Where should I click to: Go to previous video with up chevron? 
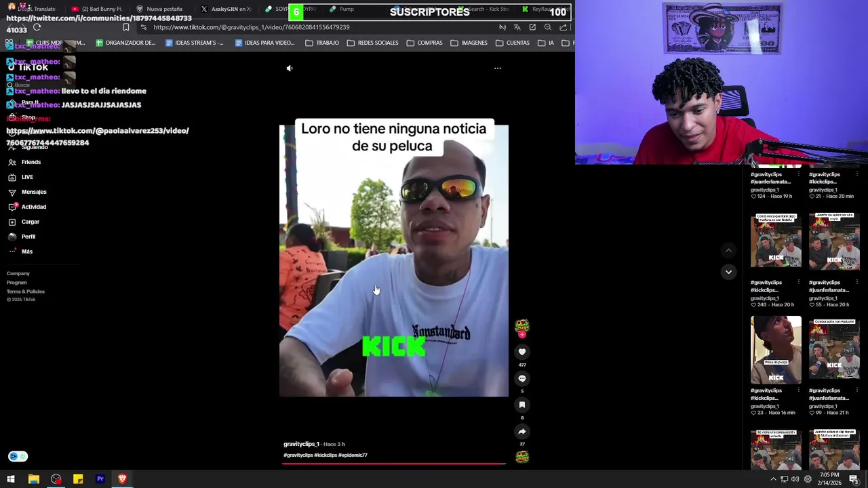[728, 250]
